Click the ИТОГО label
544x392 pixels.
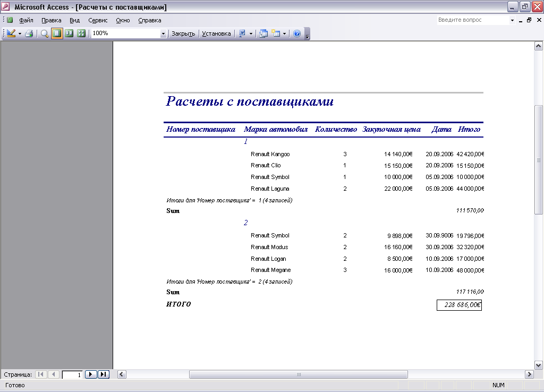pos(178,304)
